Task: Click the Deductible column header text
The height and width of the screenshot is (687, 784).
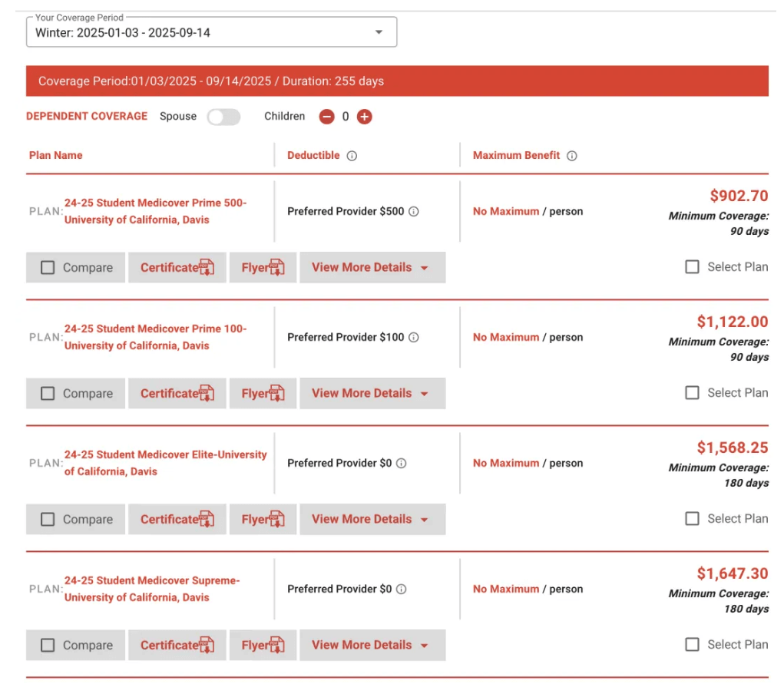Action: [313, 156]
